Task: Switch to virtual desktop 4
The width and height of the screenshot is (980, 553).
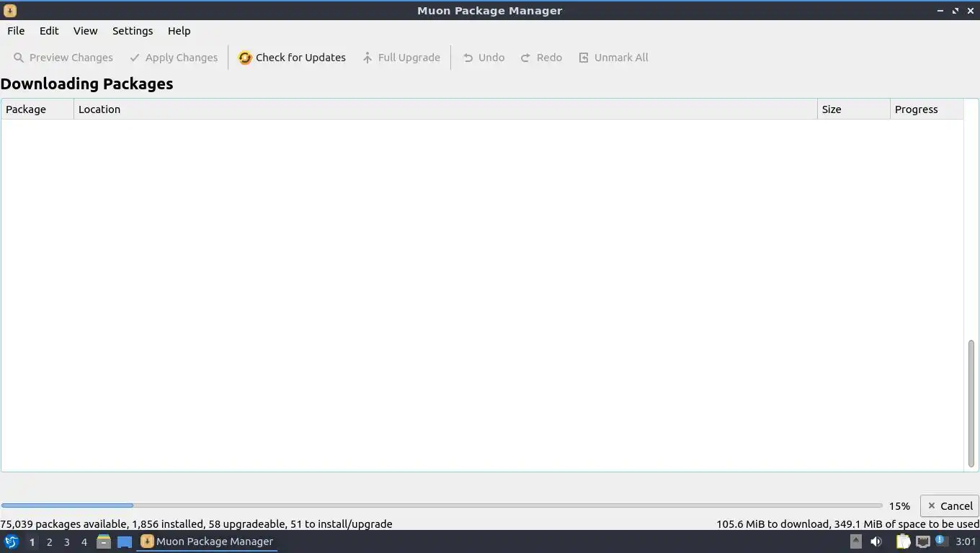Action: (84, 542)
